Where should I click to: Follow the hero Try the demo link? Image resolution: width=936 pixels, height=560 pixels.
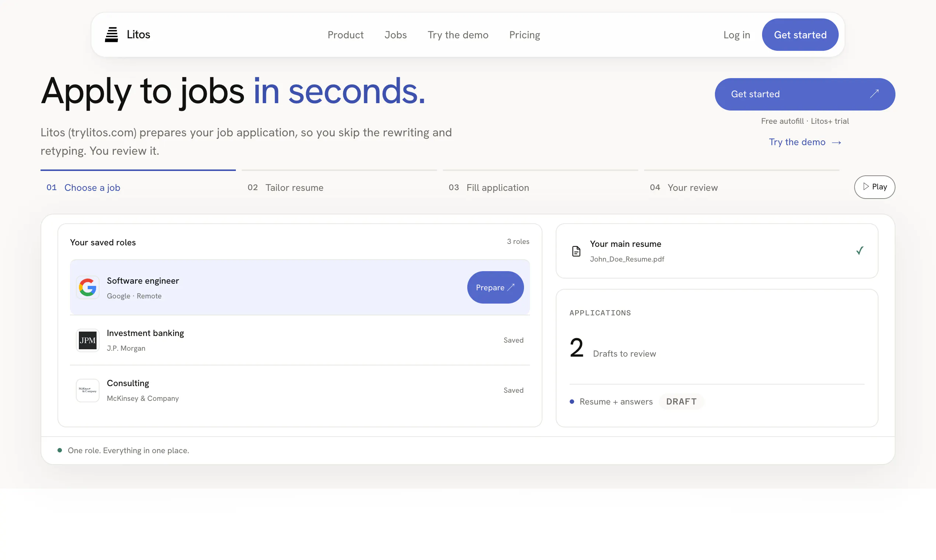point(805,142)
